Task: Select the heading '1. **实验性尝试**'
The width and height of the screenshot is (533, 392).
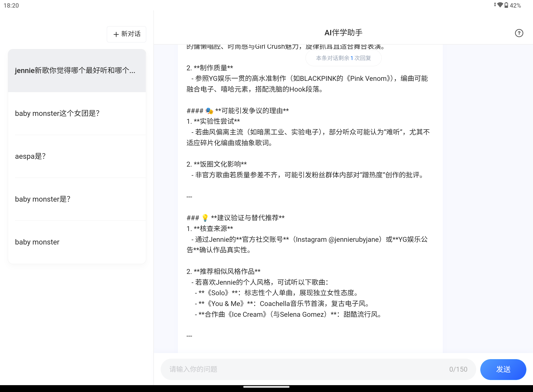Action: [x=213, y=121]
